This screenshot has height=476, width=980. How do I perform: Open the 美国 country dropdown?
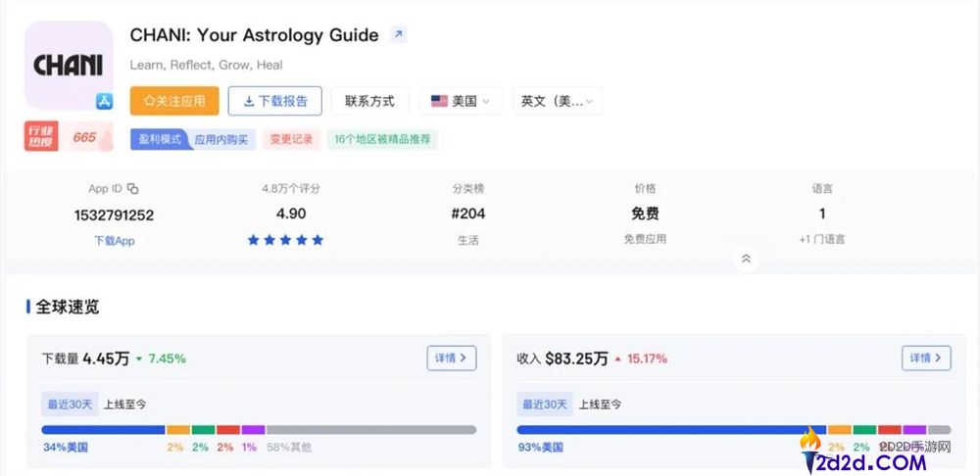coord(461,101)
